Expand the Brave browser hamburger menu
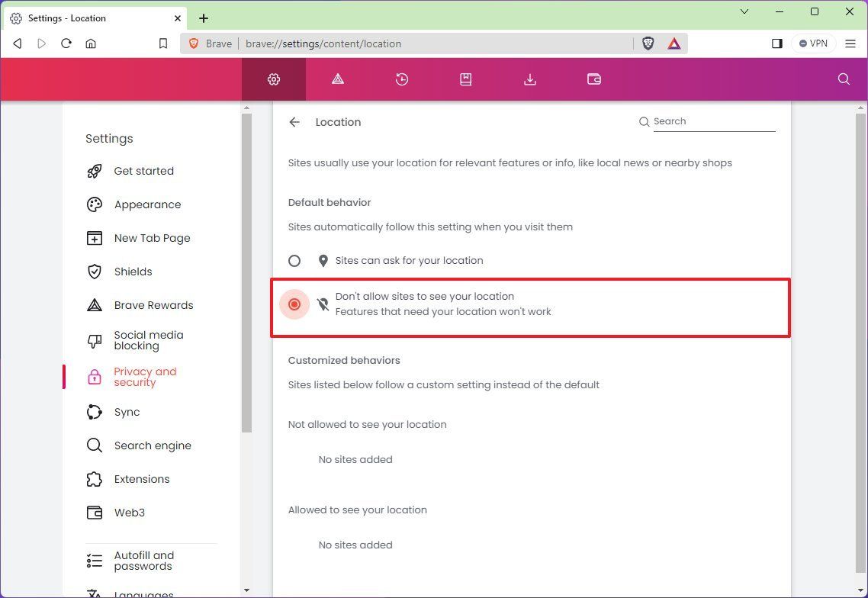Image resolution: width=868 pixels, height=598 pixels. (x=850, y=43)
